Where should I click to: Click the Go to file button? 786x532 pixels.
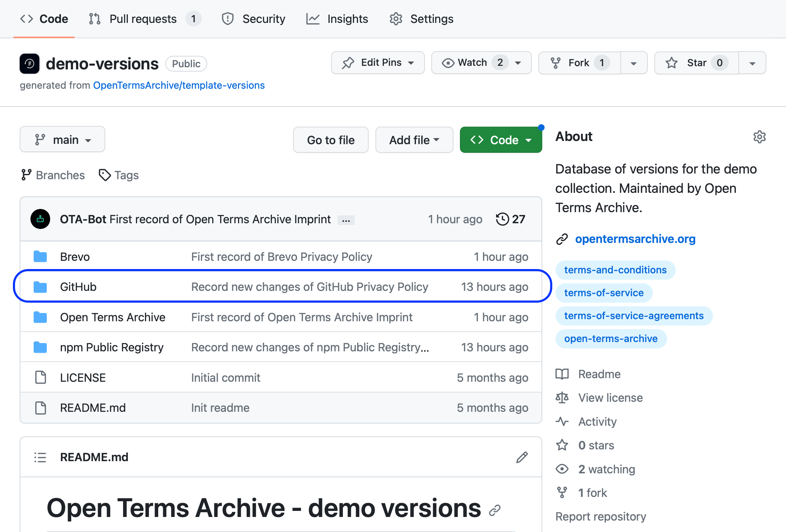click(x=330, y=140)
